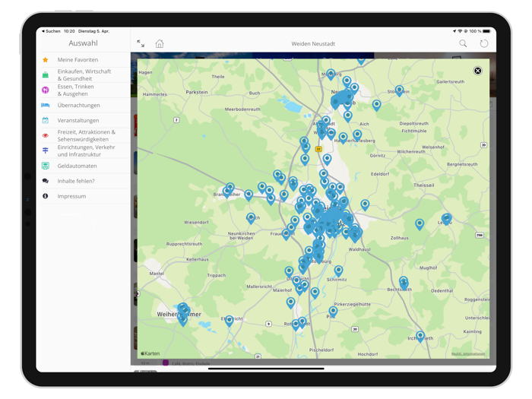Tap the map pin near Schirmitz
Image resolution: width=532 pixels, height=399 pixels.
coord(338,270)
